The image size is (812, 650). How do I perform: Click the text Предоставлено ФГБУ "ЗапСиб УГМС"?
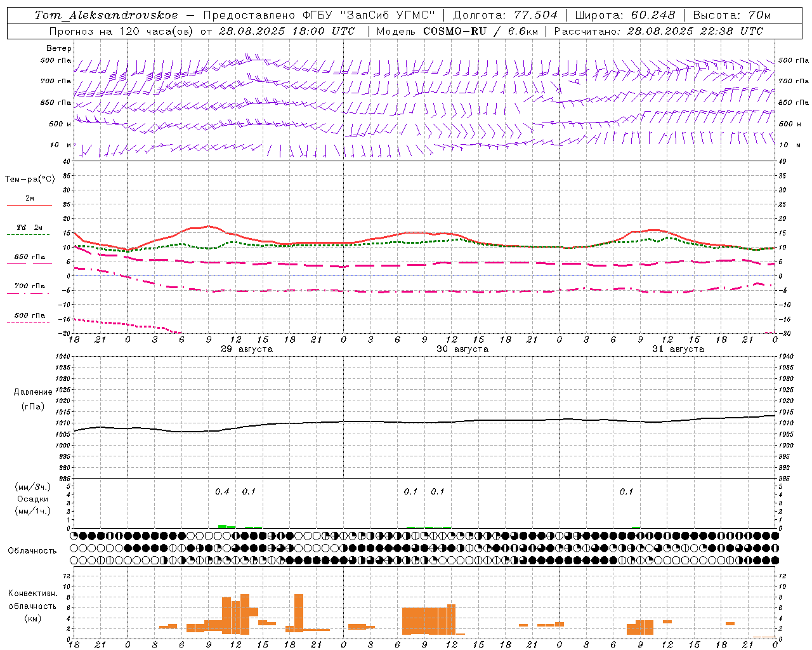pos(319,15)
